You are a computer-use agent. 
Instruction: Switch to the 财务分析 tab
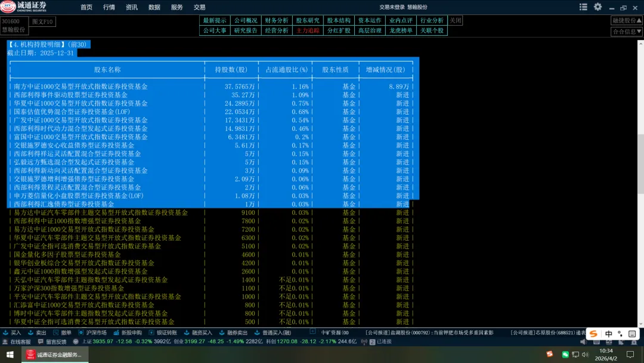[x=277, y=20]
